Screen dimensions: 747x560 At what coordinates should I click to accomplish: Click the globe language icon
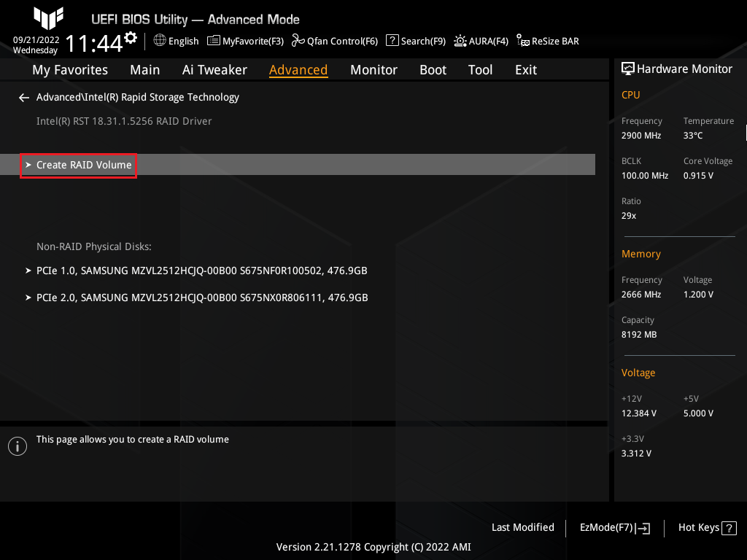pos(160,41)
